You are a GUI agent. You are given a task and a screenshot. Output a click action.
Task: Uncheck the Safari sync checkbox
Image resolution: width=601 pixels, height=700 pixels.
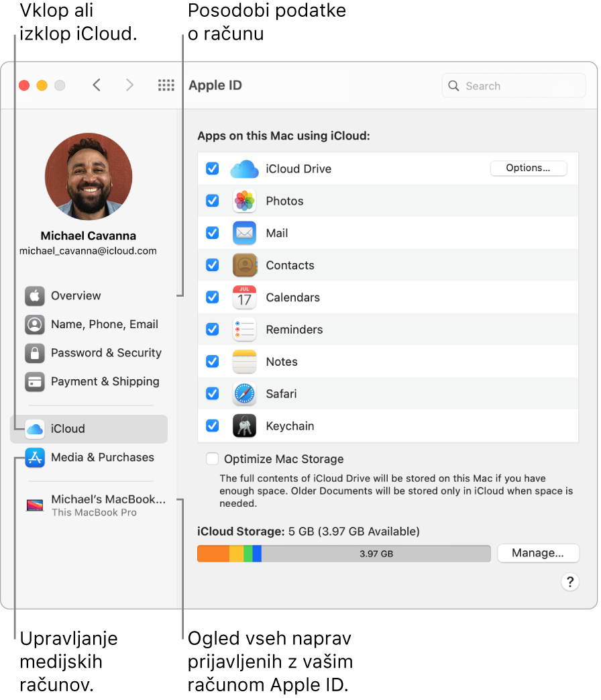coord(212,394)
